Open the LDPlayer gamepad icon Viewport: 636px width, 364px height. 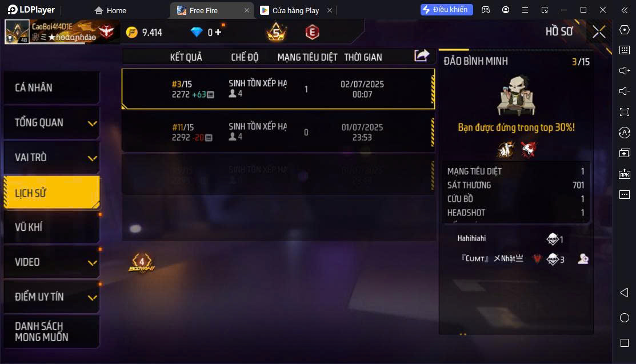click(x=486, y=10)
